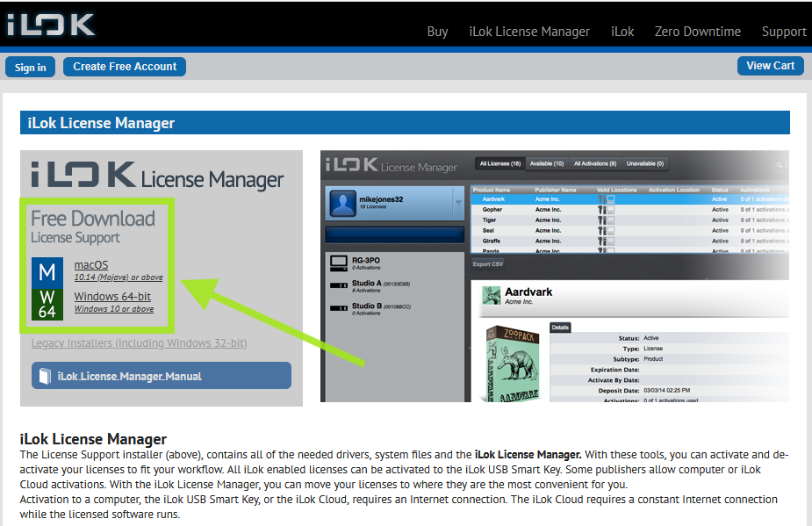This screenshot has height=526, width=812.
Task: Click the Sign in button
Action: tap(30, 67)
